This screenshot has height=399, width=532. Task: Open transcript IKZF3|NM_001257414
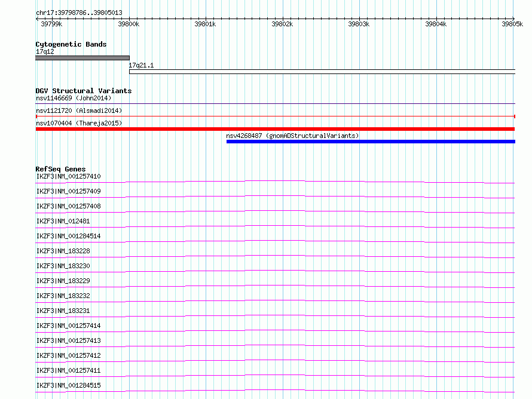click(69, 326)
